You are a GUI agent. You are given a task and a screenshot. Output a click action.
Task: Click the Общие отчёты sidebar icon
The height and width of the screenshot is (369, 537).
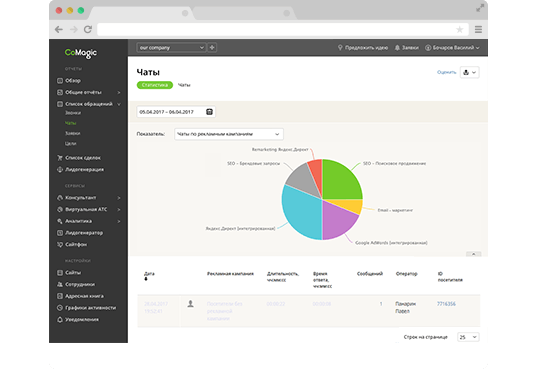tap(60, 92)
